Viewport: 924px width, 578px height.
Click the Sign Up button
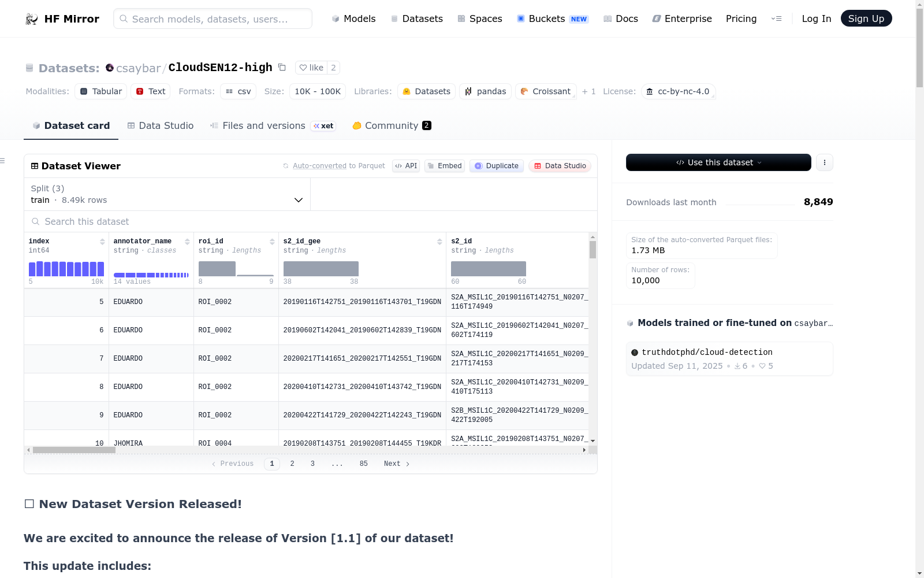tap(866, 18)
